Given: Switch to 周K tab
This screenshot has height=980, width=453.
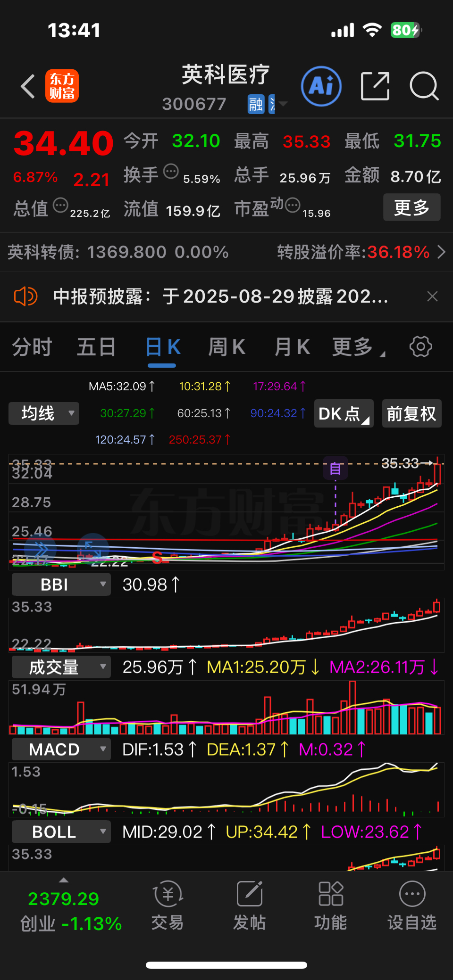Looking at the screenshot, I should click(227, 347).
